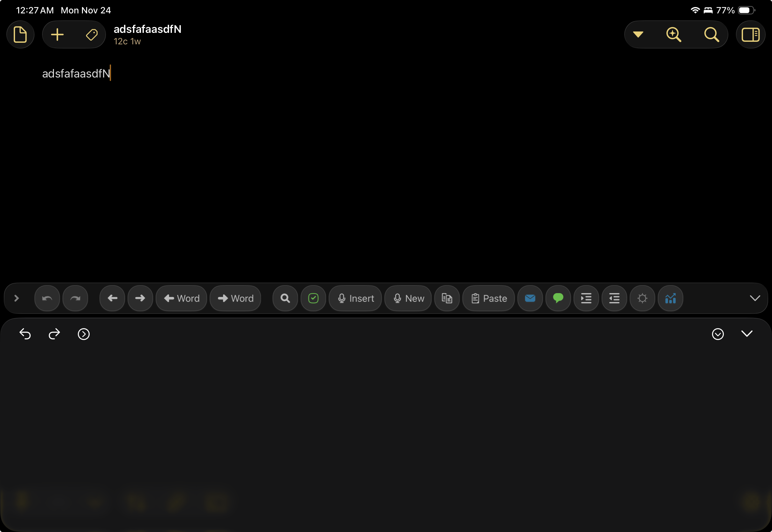Image resolution: width=772 pixels, height=532 pixels.
Task: Click the blue chart action icon
Action: (x=670, y=298)
